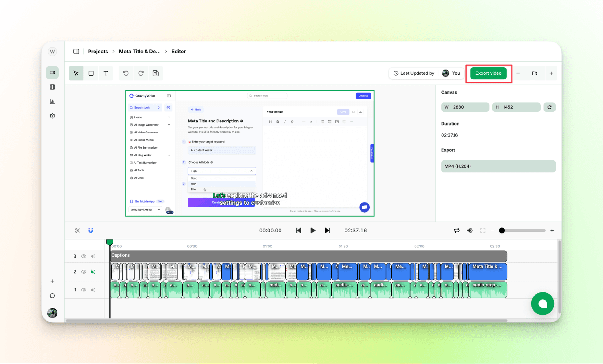This screenshot has width=603, height=364.
Task: Click the Export video button
Action: (488, 73)
